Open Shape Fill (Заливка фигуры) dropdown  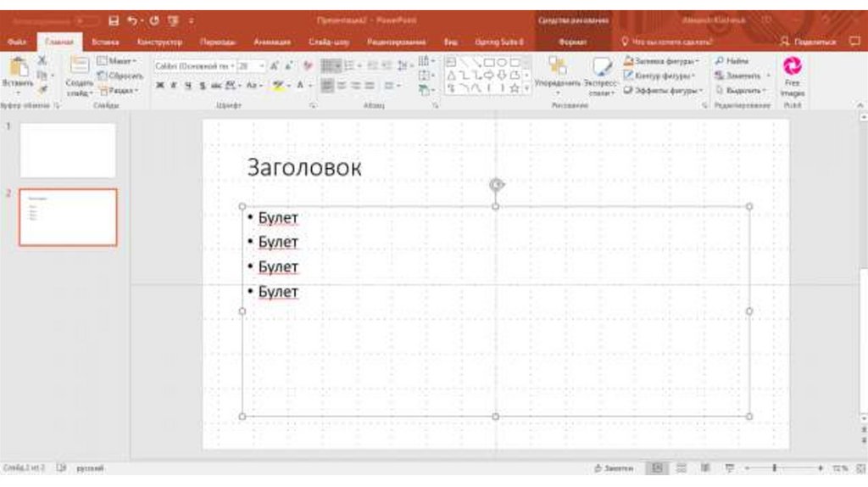point(662,60)
